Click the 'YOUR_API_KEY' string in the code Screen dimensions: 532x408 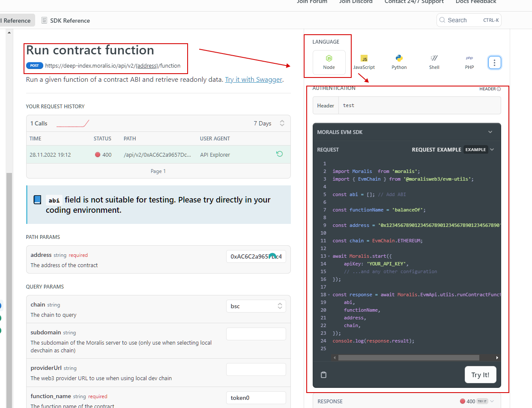click(386, 264)
